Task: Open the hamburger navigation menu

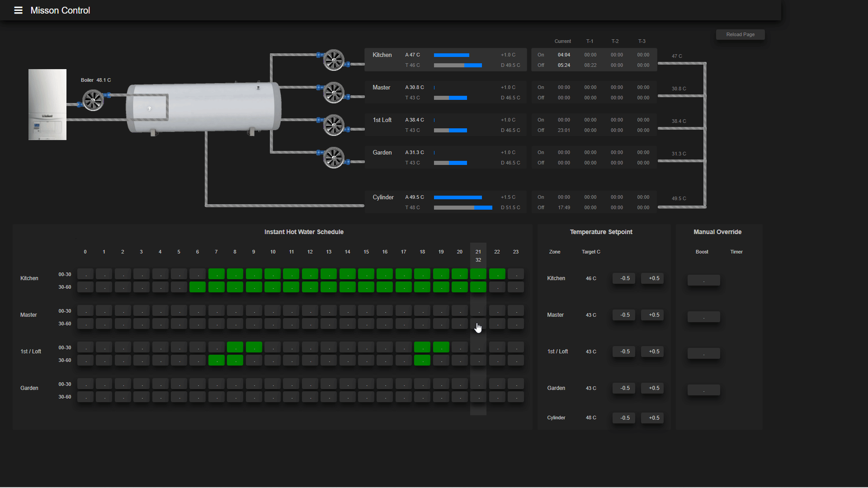Action: [x=18, y=10]
